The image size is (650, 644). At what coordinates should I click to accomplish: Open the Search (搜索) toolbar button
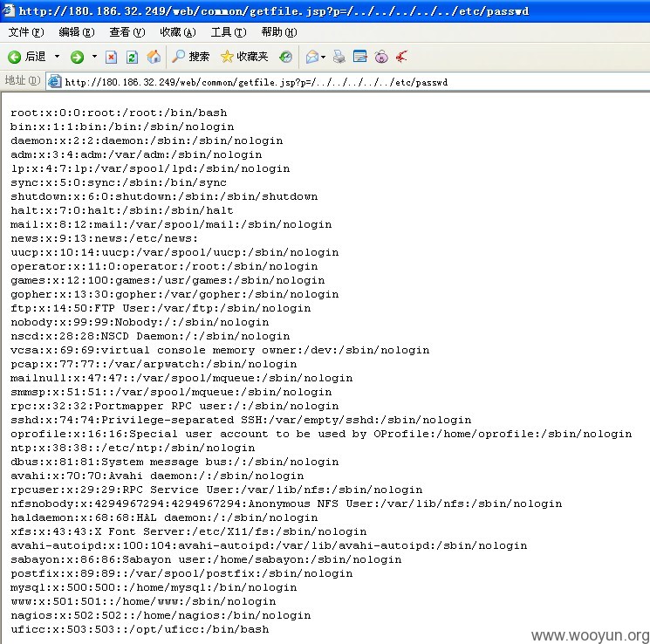pyautogui.click(x=191, y=57)
